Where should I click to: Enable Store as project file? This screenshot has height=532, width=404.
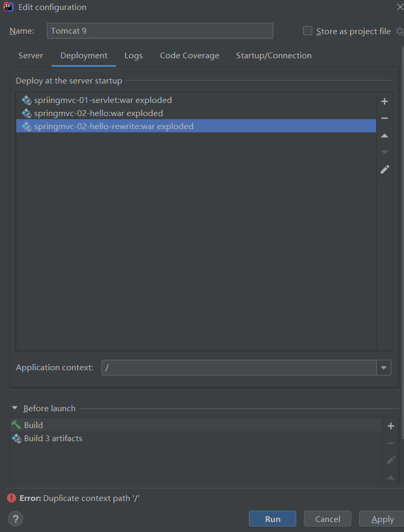point(307,31)
